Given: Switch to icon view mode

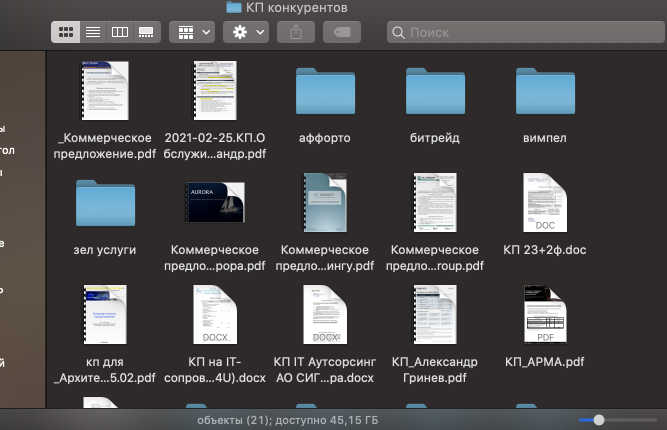Looking at the screenshot, I should pyautogui.click(x=66, y=32).
